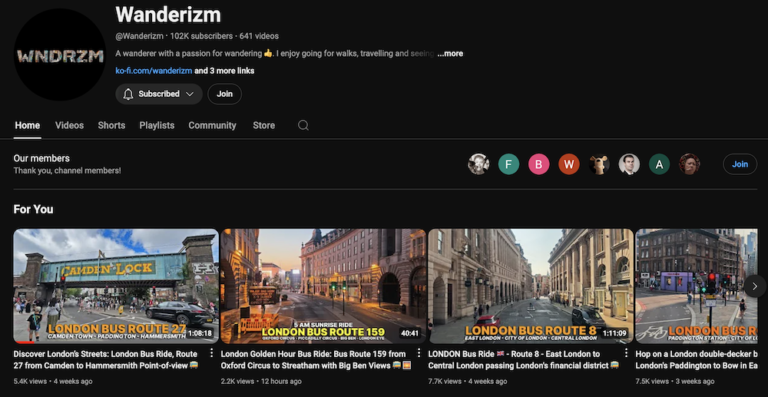Click the '7.7K views · 4 weeks ago' text
The height and width of the screenshot is (397, 768).
tap(467, 381)
